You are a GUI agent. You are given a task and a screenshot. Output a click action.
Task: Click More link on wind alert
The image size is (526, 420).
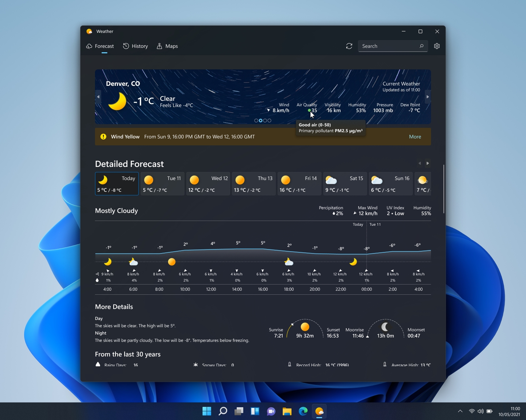click(x=415, y=137)
